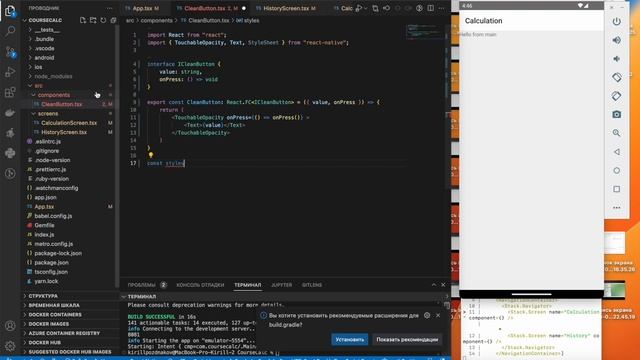The height and width of the screenshot is (360, 640).
Task: Refresh the COURSECALC explorer
Action: click(x=103, y=20)
